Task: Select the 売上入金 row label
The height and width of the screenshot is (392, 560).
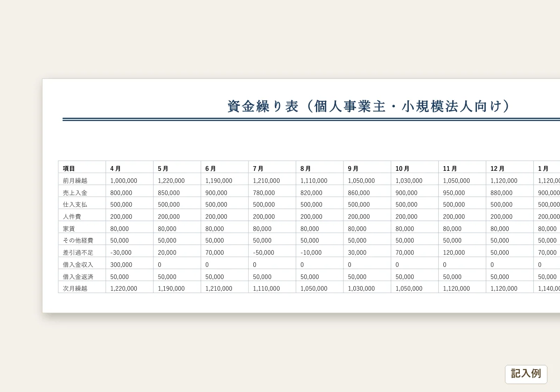Action: coord(82,192)
